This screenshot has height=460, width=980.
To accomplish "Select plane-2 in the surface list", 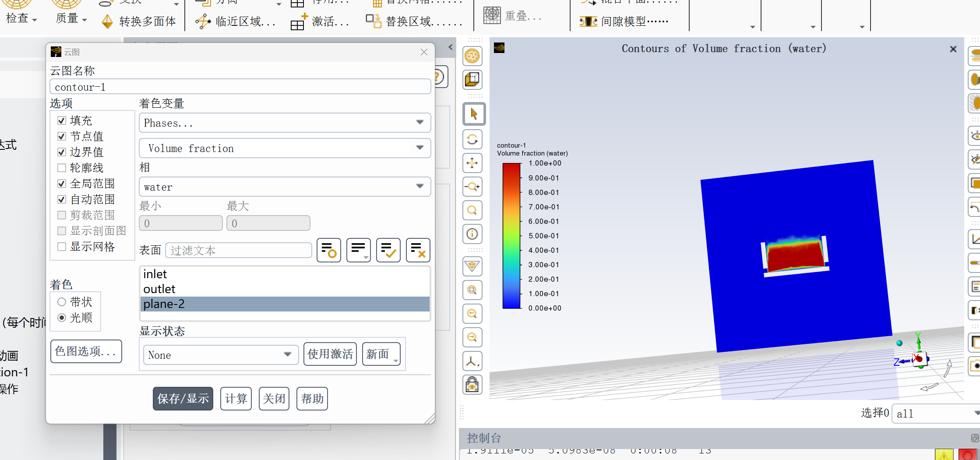I will [x=285, y=304].
